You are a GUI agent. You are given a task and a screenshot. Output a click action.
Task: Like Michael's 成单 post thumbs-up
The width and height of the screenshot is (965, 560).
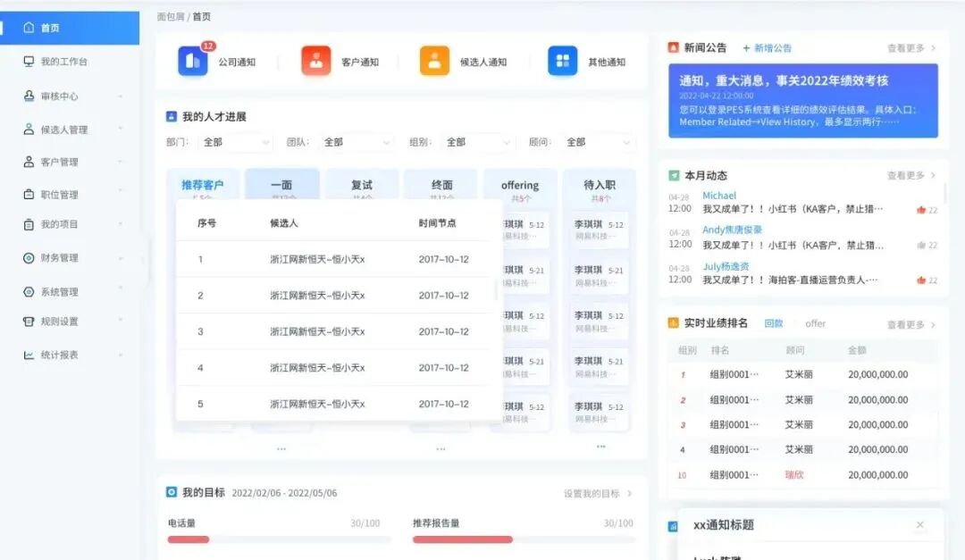[921, 210]
